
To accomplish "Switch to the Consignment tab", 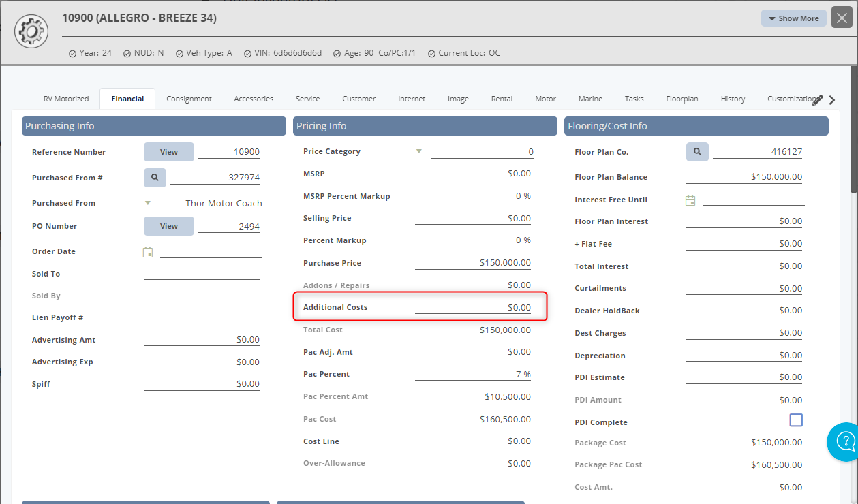I will pos(189,99).
